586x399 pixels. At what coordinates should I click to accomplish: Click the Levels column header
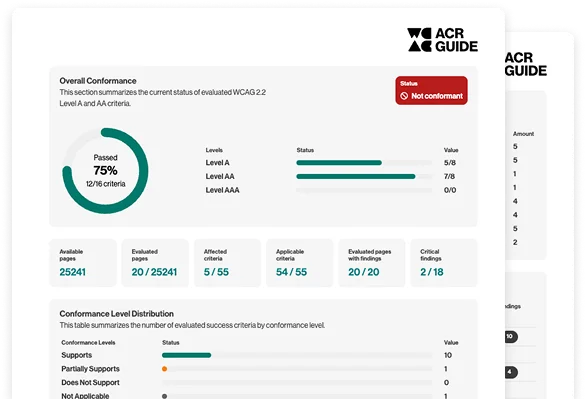tap(214, 150)
